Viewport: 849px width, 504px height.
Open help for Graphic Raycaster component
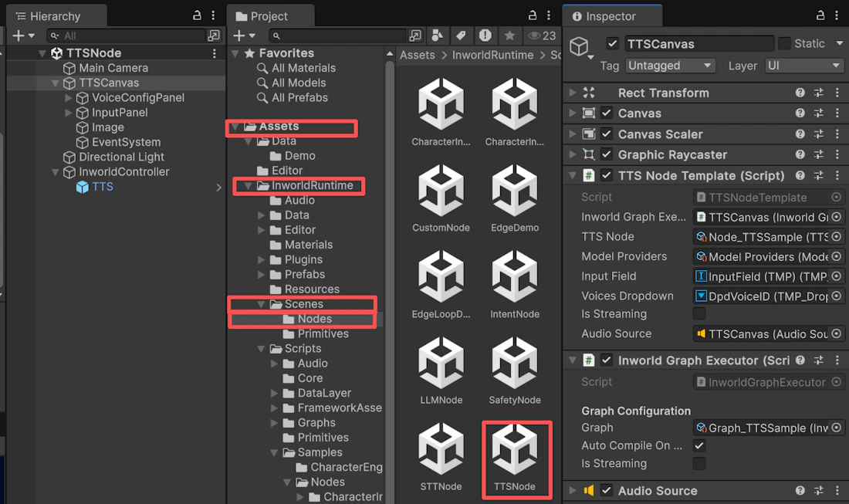pyautogui.click(x=800, y=154)
